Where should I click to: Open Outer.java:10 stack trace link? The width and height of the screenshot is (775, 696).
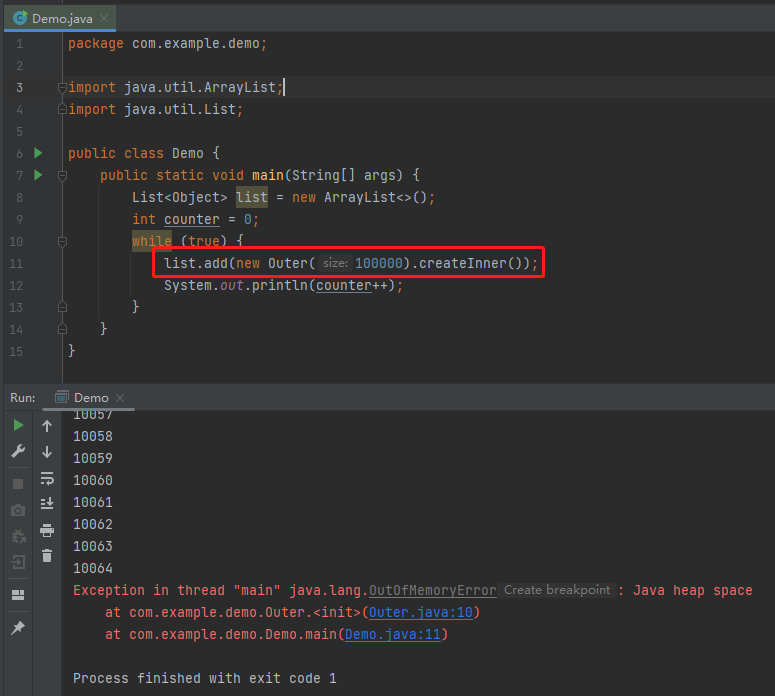click(x=421, y=612)
